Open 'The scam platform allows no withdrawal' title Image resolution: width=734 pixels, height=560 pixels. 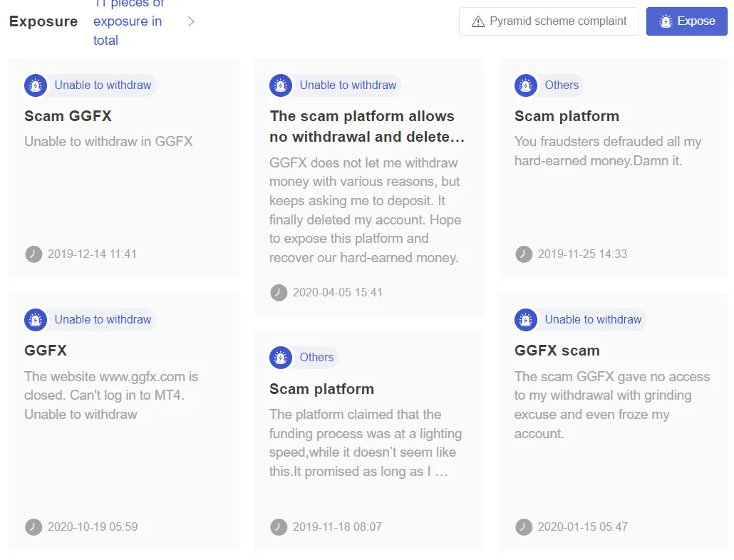click(x=366, y=126)
